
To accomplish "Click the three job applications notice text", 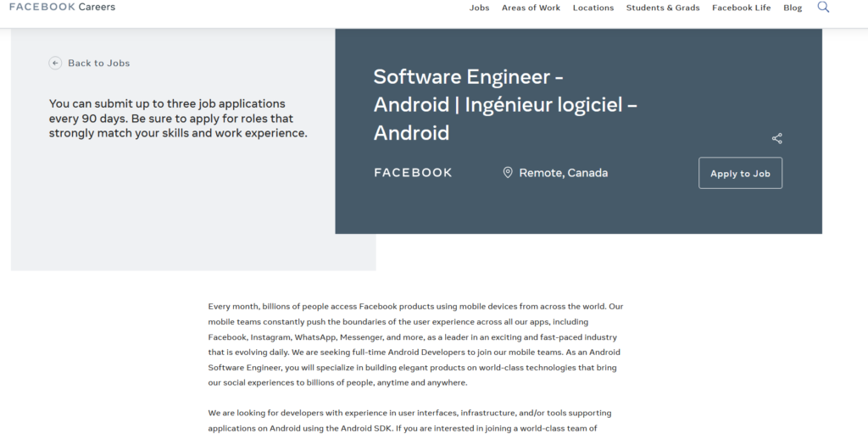I will (x=178, y=119).
